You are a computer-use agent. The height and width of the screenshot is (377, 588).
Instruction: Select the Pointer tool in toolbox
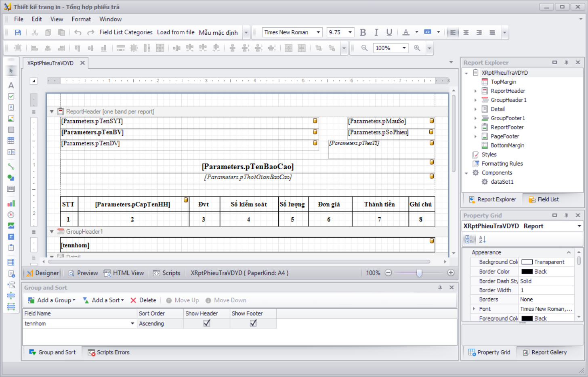click(11, 71)
